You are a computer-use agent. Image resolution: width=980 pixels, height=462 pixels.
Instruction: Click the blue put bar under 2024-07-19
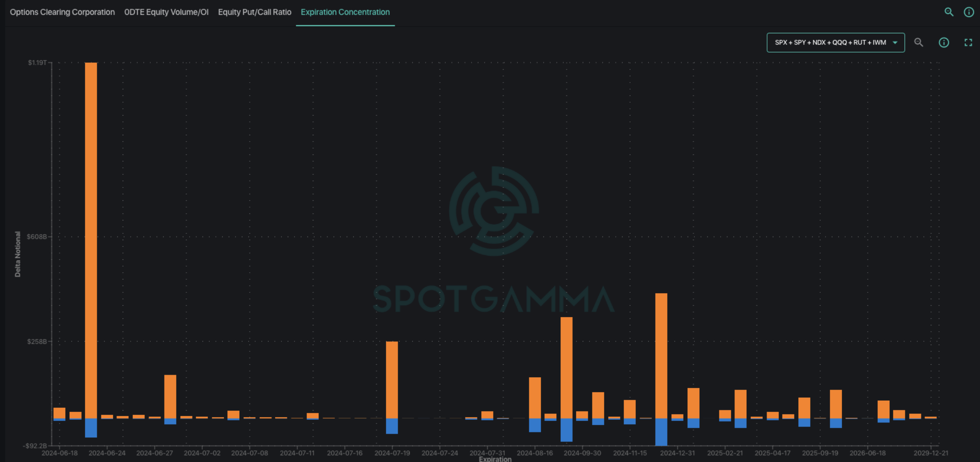pos(392,426)
